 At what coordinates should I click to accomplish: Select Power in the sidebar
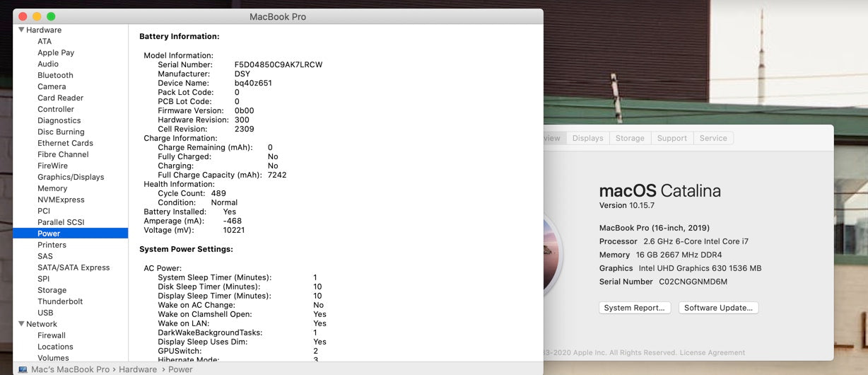point(49,233)
